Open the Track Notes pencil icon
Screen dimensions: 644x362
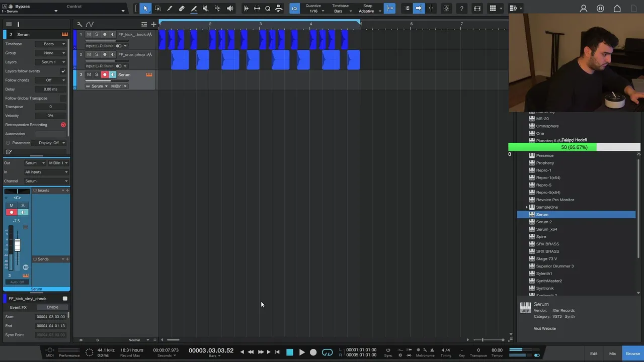click(x=9, y=152)
